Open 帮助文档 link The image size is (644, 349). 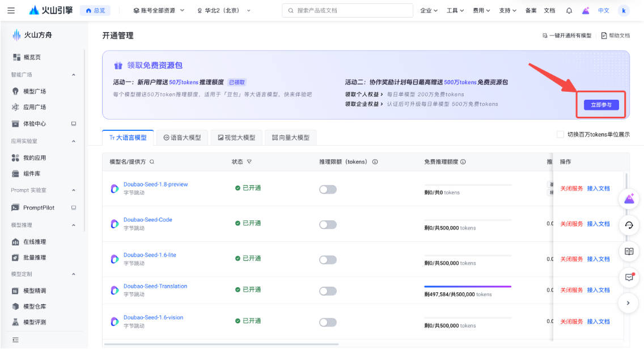(x=615, y=36)
